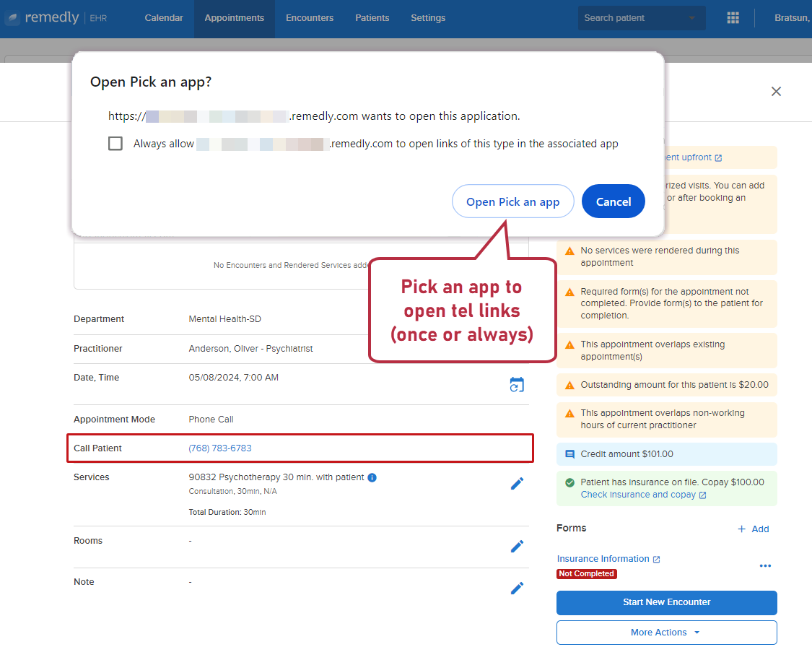Click the reschedule calendar icon

pos(517,384)
